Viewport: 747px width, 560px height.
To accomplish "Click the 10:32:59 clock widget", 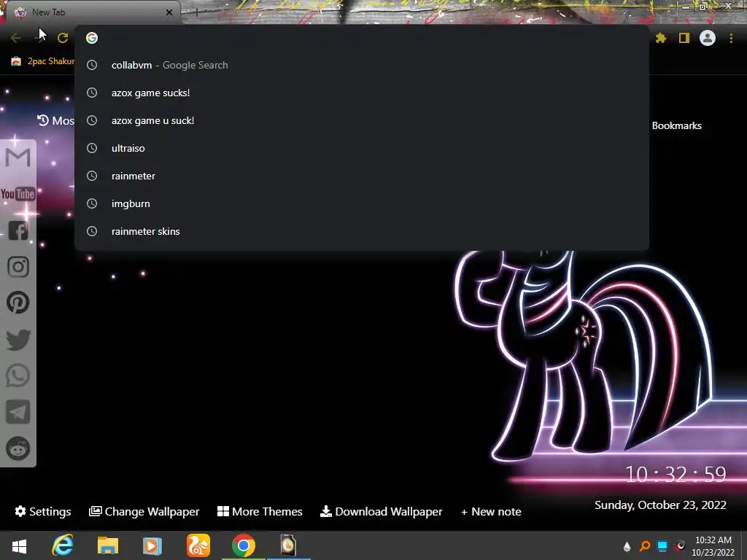I will (676, 474).
